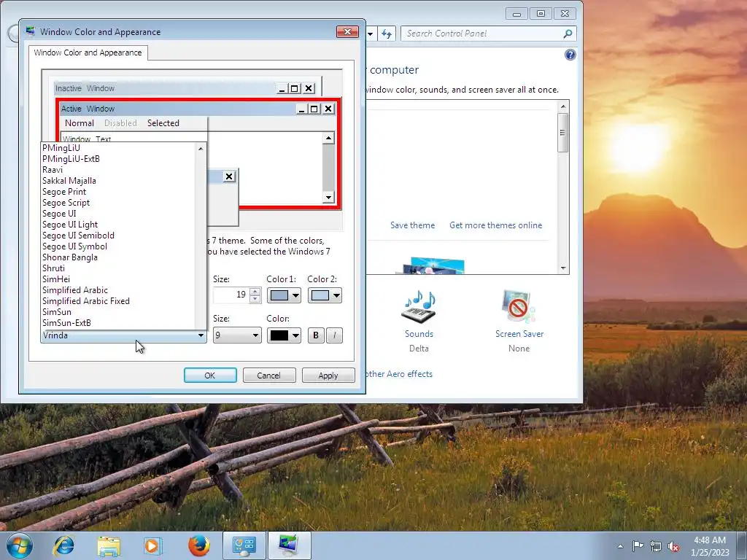747x560 pixels.
Task: Click Disabled menu item in preview
Action: point(120,122)
